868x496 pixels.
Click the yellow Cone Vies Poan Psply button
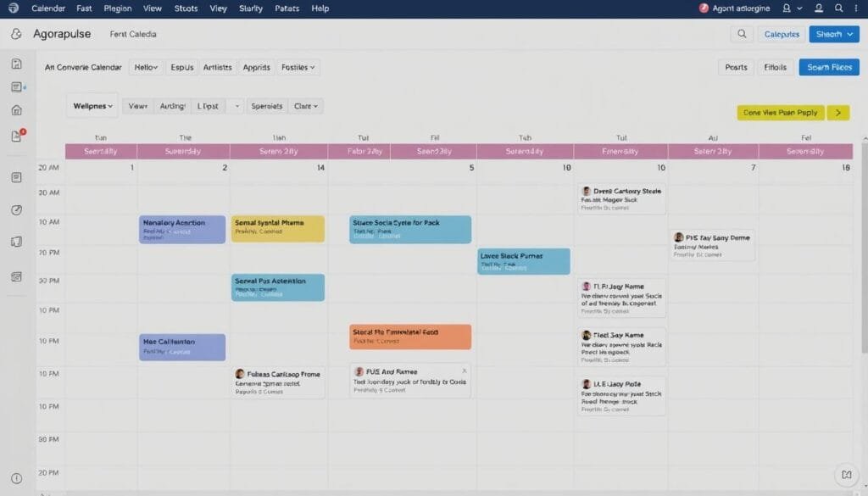[x=780, y=112]
